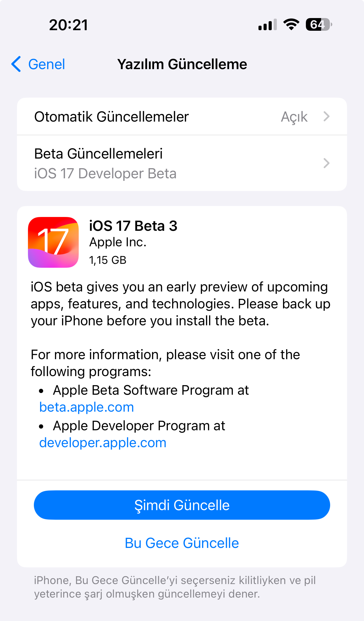
Task: Tap the back chevron icon
Action: [x=16, y=64]
